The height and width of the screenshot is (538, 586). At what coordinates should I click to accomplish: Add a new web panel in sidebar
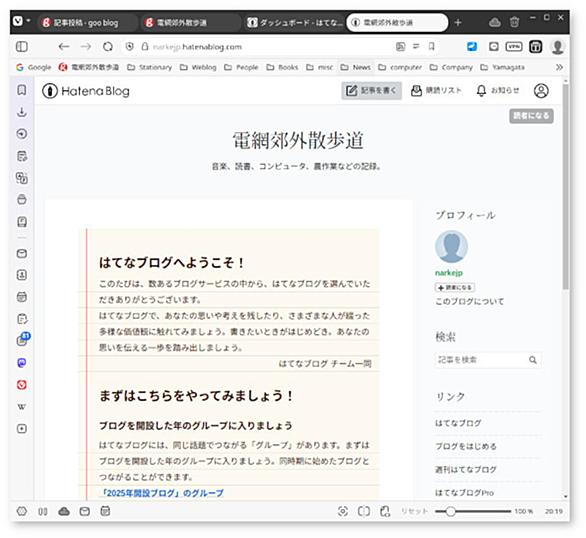pyautogui.click(x=22, y=429)
